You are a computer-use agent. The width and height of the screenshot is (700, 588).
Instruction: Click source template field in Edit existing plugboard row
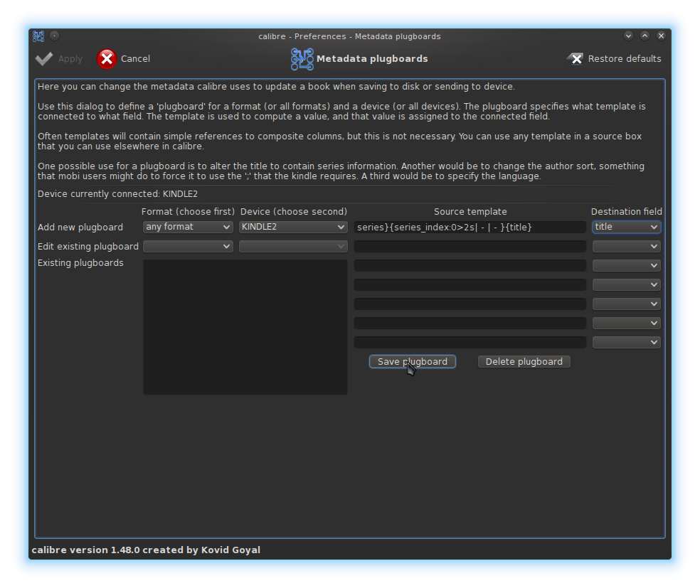470,246
